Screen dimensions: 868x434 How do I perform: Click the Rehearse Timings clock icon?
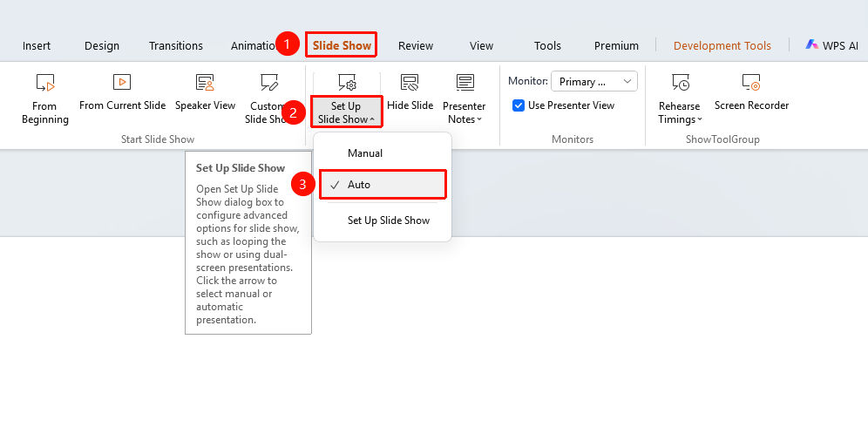(x=681, y=83)
